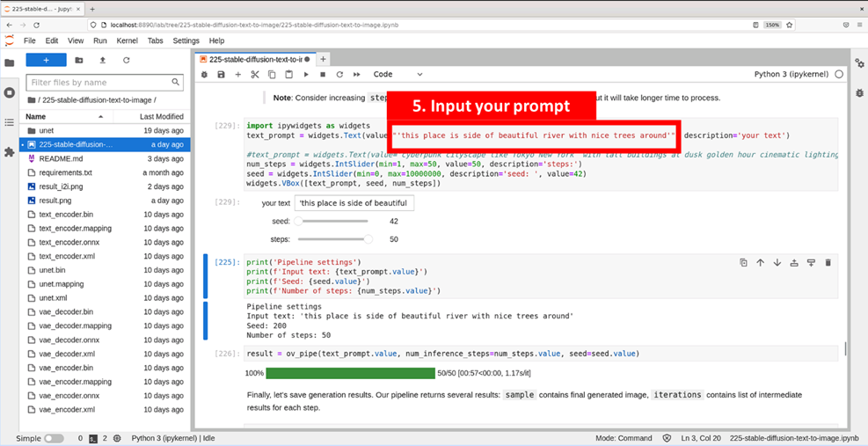Click the Ln 3, Col 20 status entry
Image resolution: width=868 pixels, height=446 pixels.
pos(699,438)
